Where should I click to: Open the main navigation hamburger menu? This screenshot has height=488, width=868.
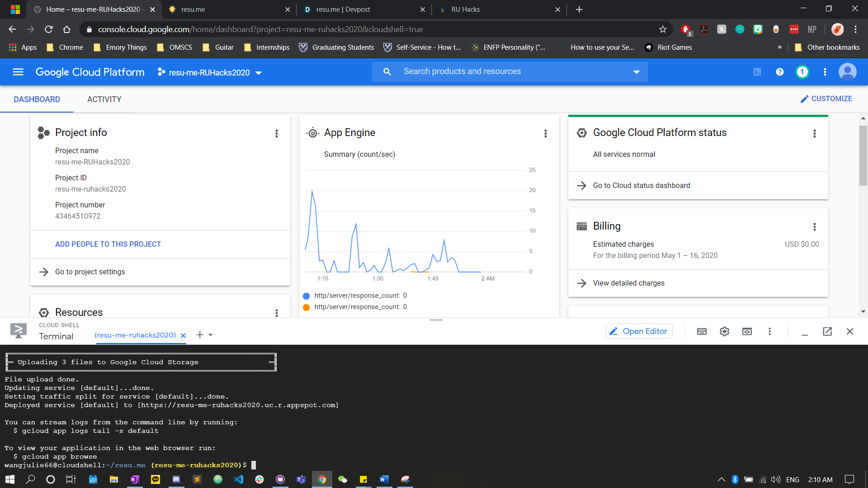coord(18,72)
